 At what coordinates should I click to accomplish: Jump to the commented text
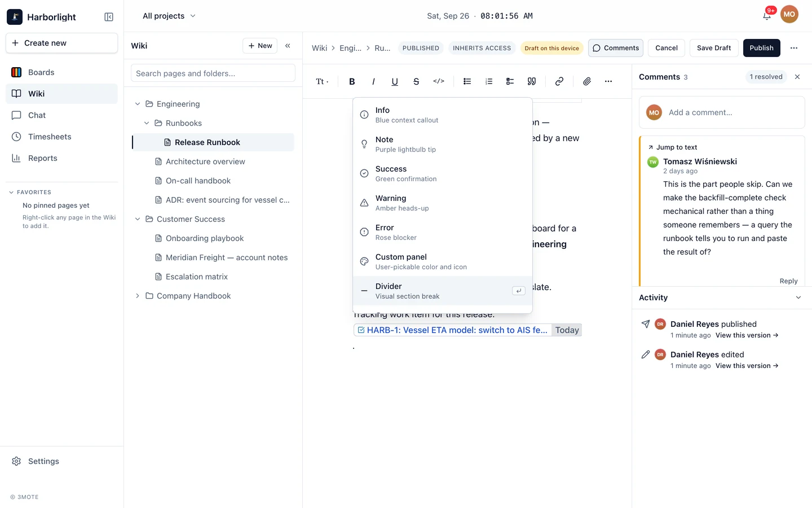point(673,147)
